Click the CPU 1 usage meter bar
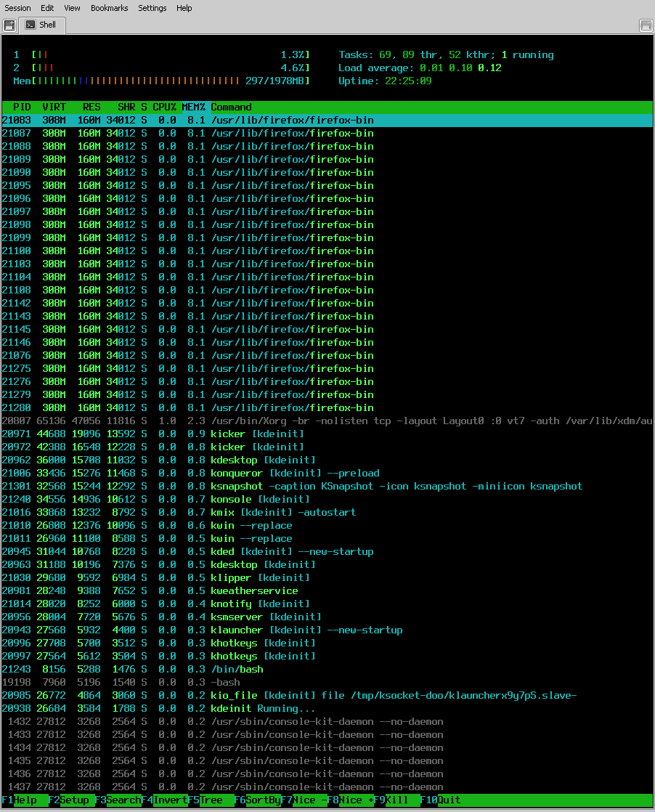655x812 pixels. tap(171, 55)
